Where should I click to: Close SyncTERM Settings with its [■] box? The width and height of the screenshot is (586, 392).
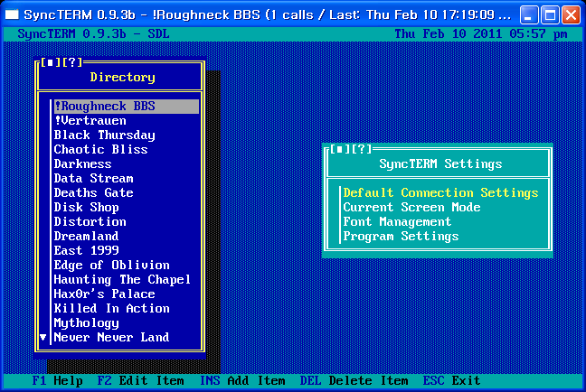tap(339, 149)
